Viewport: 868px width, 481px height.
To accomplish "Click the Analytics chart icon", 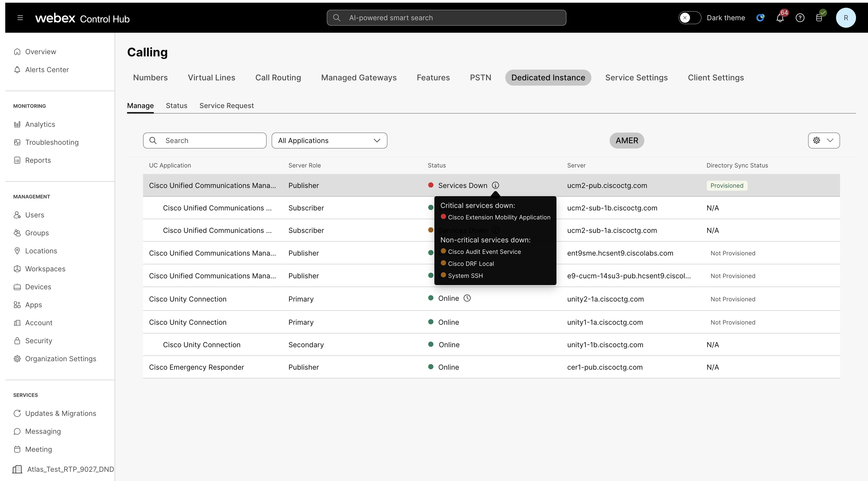I will click(17, 124).
